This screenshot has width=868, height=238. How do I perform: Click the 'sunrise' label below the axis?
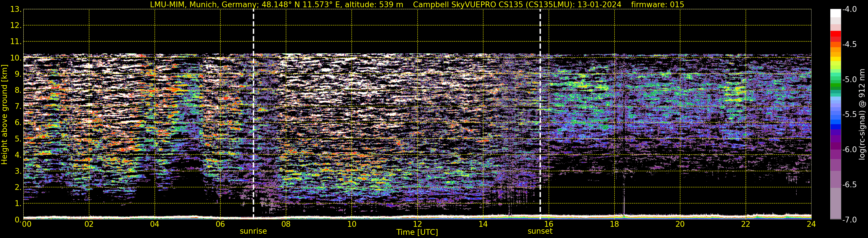(253, 231)
